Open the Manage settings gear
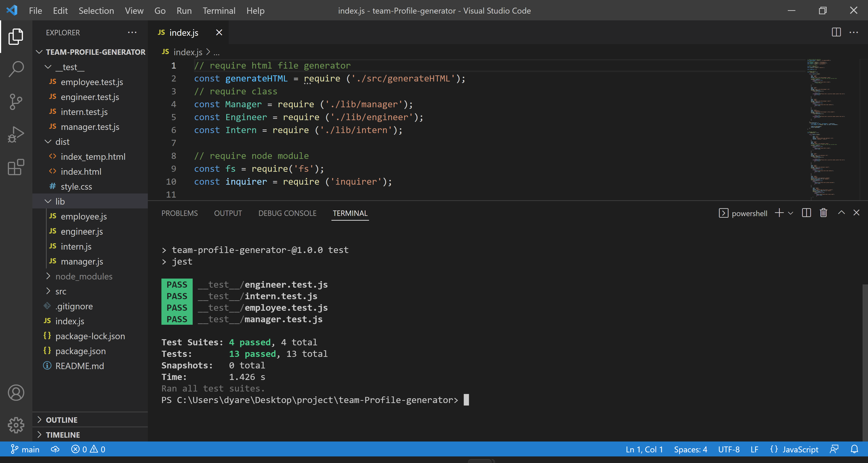The width and height of the screenshot is (868, 463). tap(16, 425)
